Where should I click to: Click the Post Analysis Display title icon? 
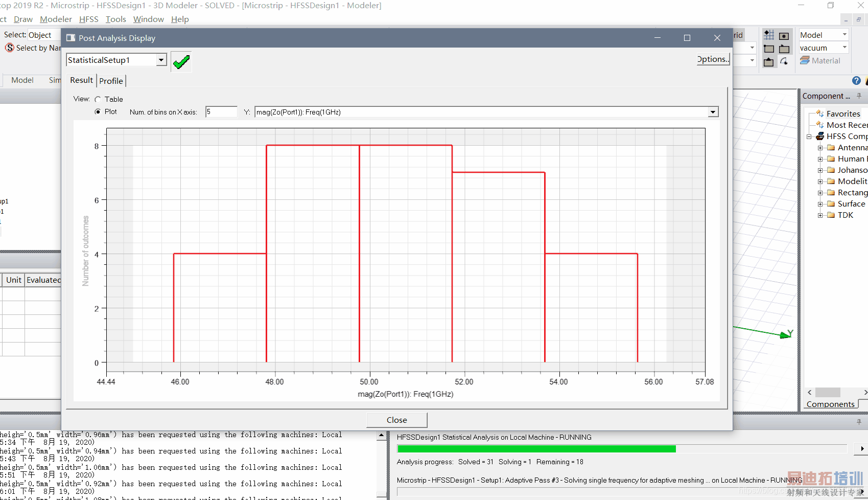point(71,38)
